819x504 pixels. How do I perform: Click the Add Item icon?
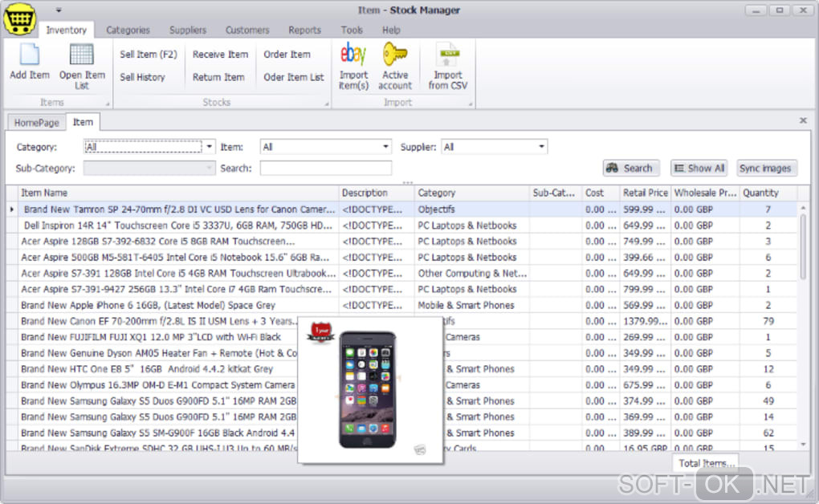click(x=29, y=55)
